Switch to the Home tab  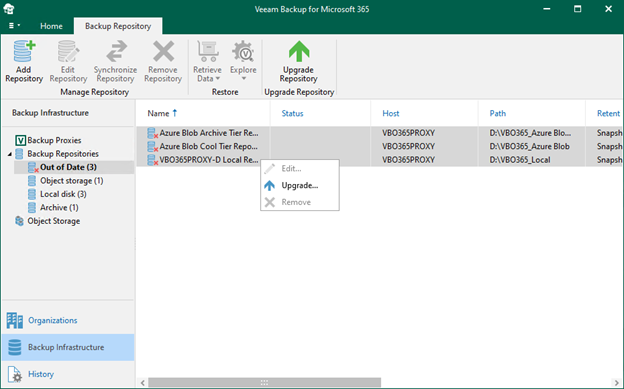click(x=51, y=26)
